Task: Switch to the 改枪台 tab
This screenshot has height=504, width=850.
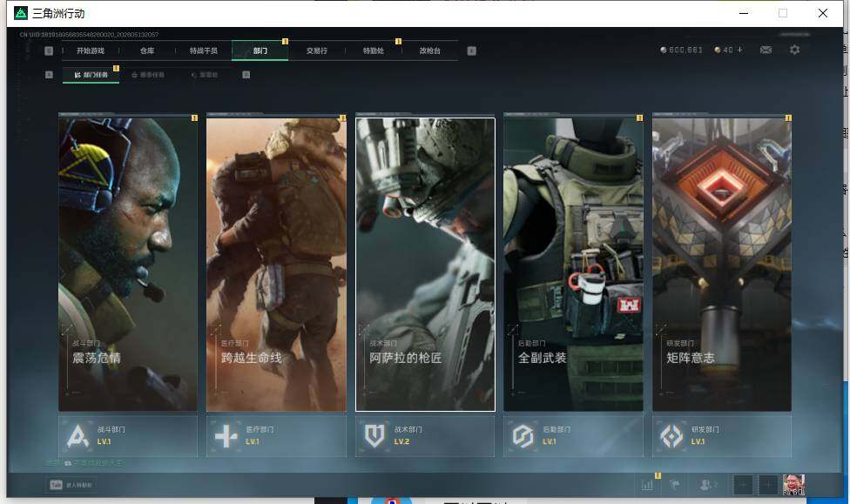Action: (429, 51)
